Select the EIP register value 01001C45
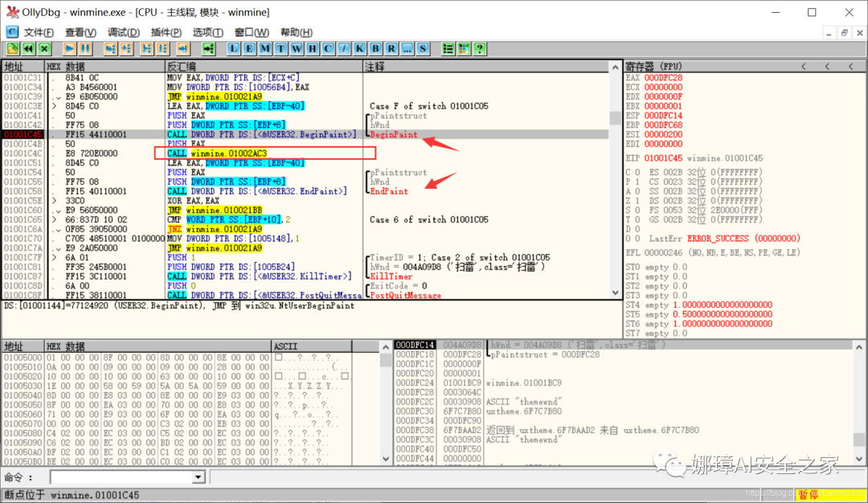Image resolution: width=868 pixels, height=503 pixels. click(663, 158)
